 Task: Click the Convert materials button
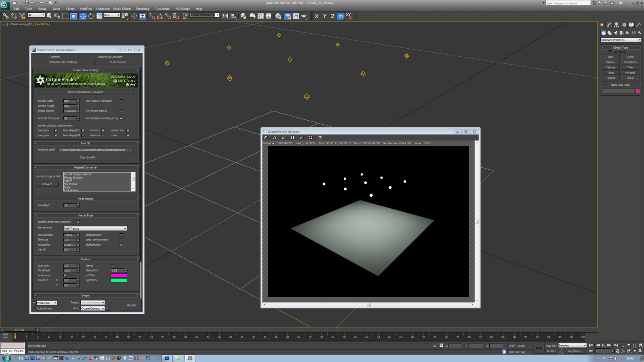point(47,184)
